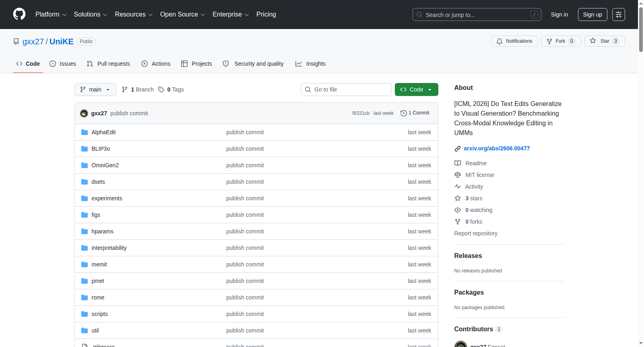Click the util folder icon
Screen dimensions: 644x347
pyautogui.click(x=85, y=330)
